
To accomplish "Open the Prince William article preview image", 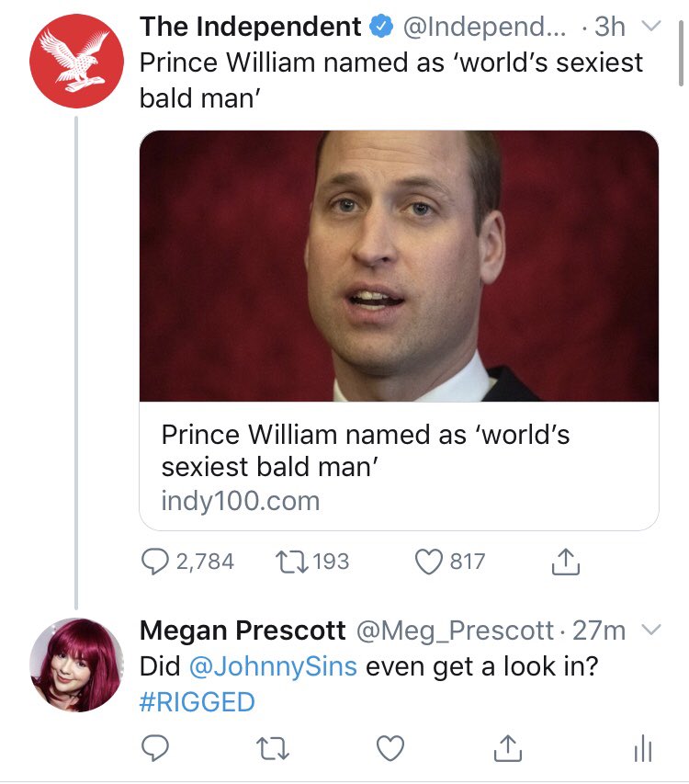I will point(399,266).
